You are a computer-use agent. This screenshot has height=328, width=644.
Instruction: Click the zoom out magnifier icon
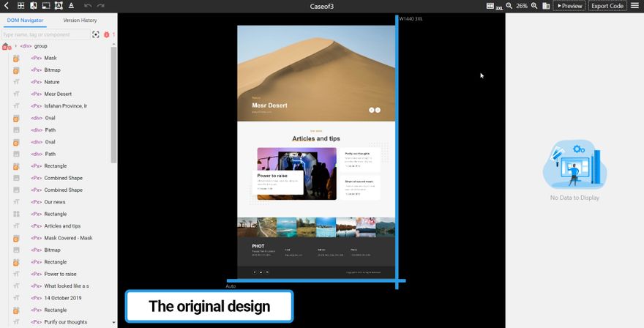[x=509, y=6]
